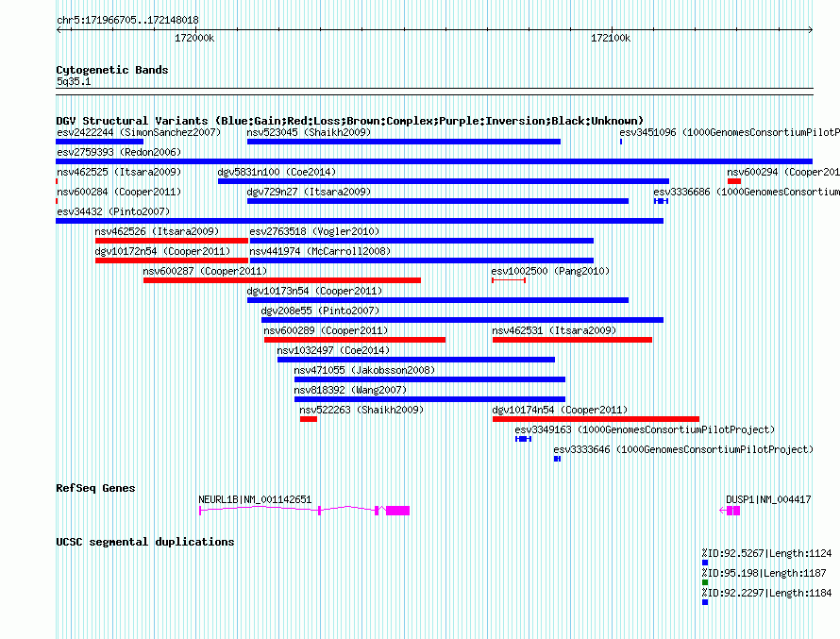Click dgv208e55 (Pinto2007) label
This screenshot has width=840, height=639.
(x=320, y=311)
